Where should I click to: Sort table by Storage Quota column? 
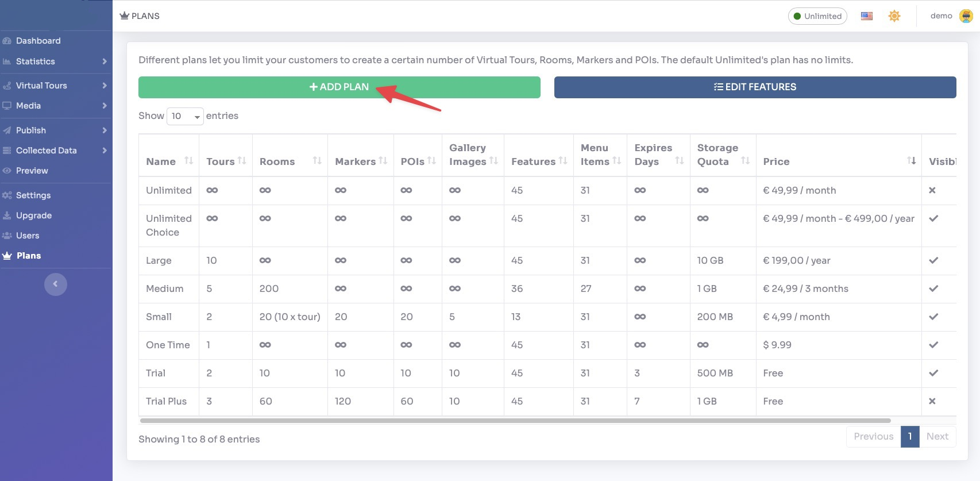(x=722, y=155)
